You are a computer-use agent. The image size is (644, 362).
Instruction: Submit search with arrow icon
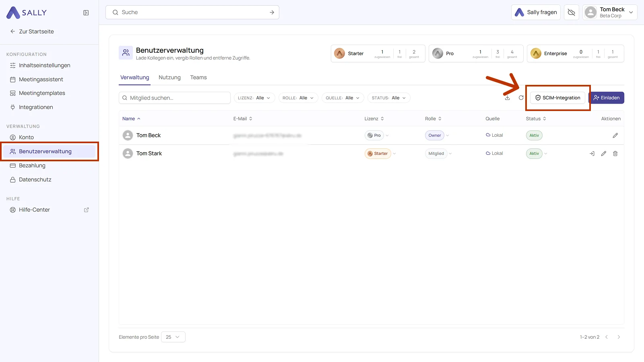(x=272, y=12)
